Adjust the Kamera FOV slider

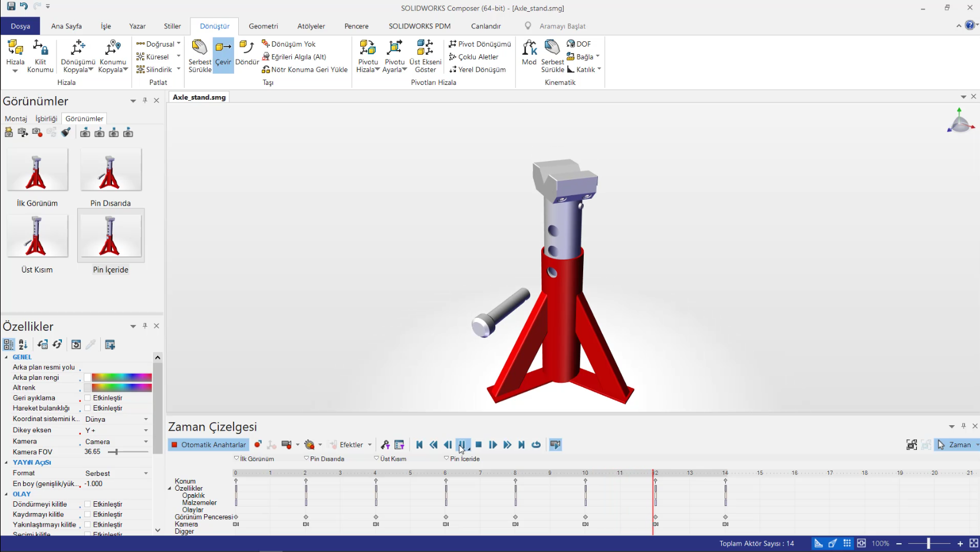click(117, 452)
